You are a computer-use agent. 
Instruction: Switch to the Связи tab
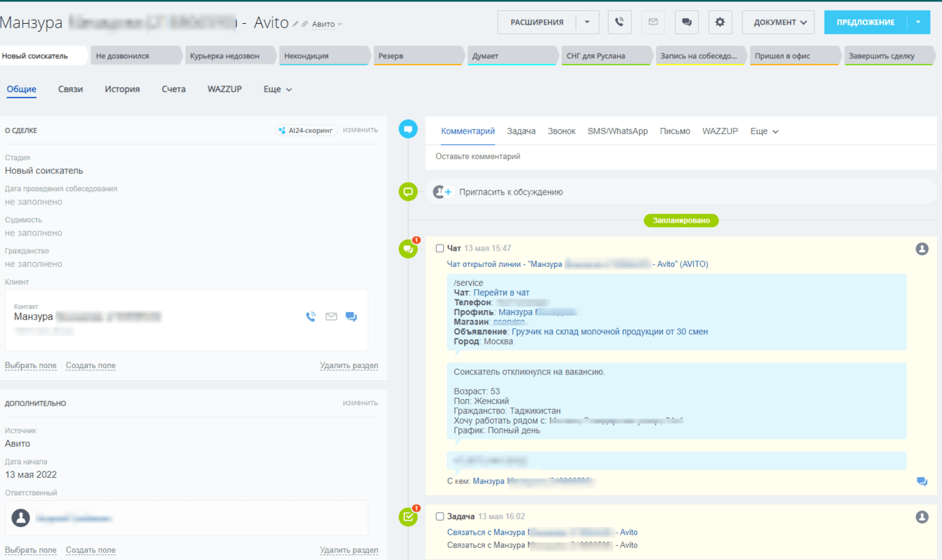70,89
